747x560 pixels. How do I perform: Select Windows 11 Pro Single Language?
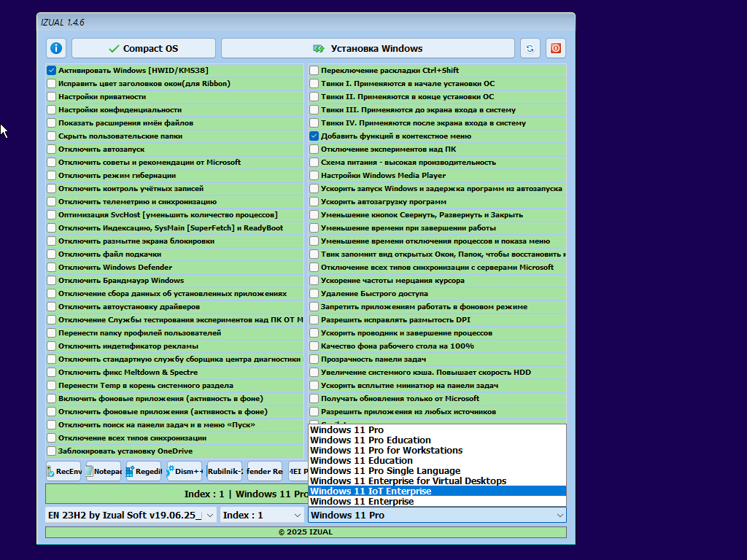pyautogui.click(x=438, y=471)
